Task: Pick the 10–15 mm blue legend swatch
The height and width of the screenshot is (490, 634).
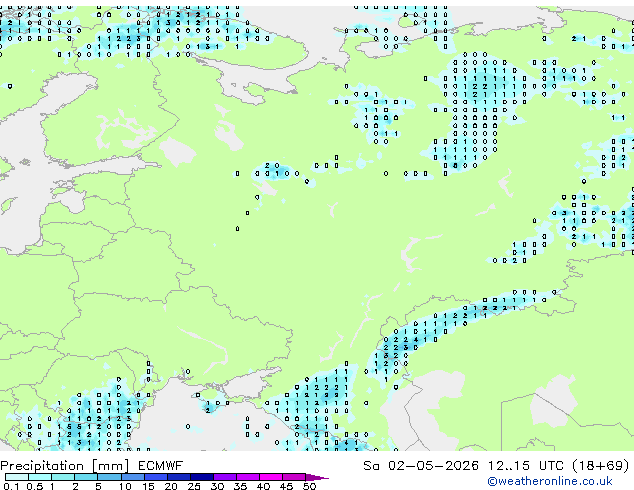Action: click(x=132, y=477)
